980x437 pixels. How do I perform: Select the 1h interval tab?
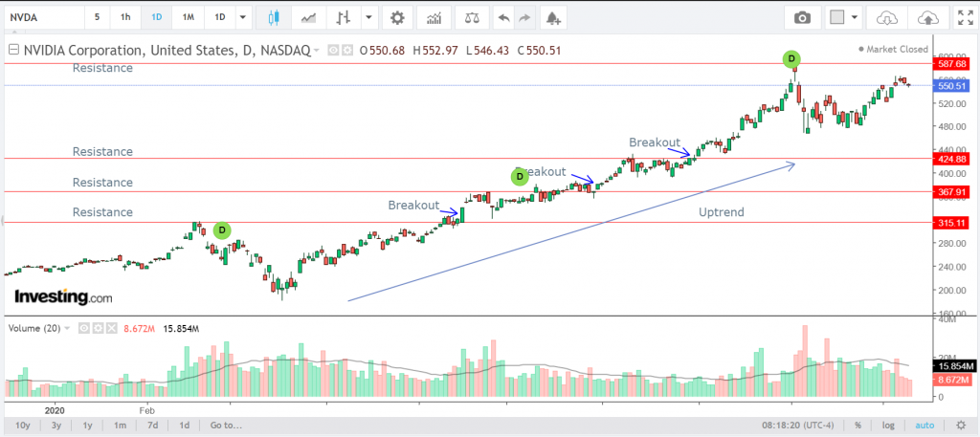(126, 17)
